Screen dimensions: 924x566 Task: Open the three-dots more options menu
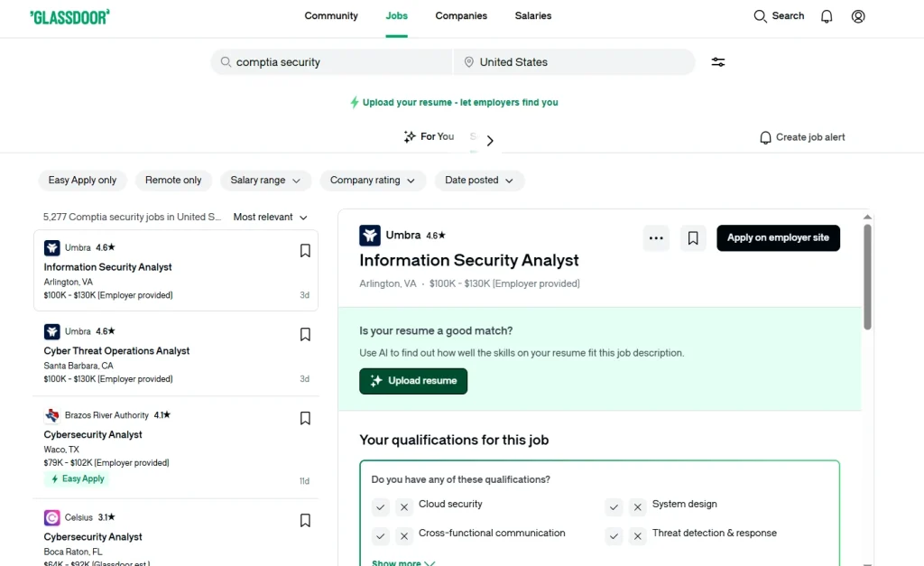656,238
